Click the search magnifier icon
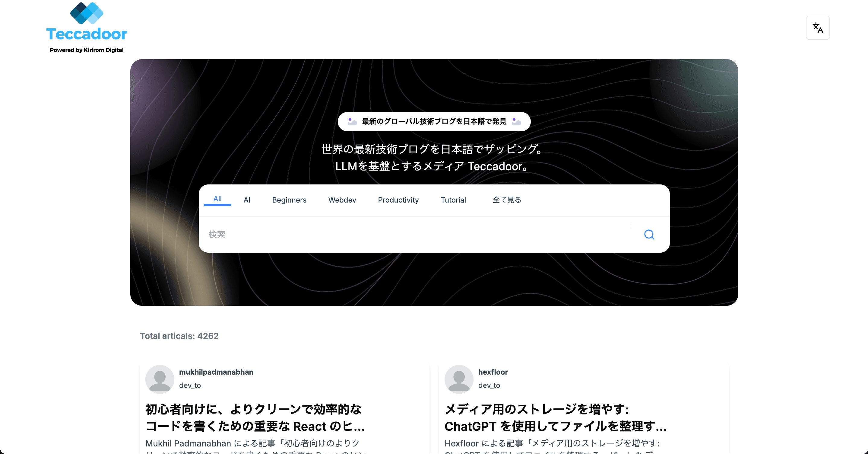Viewport: 868px width, 454px height. 649,234
